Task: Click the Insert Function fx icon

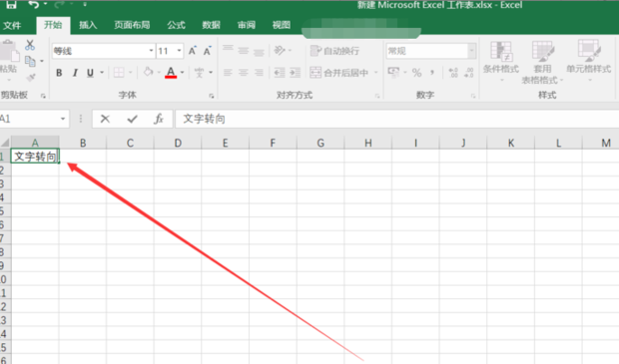Action: pyautogui.click(x=159, y=119)
